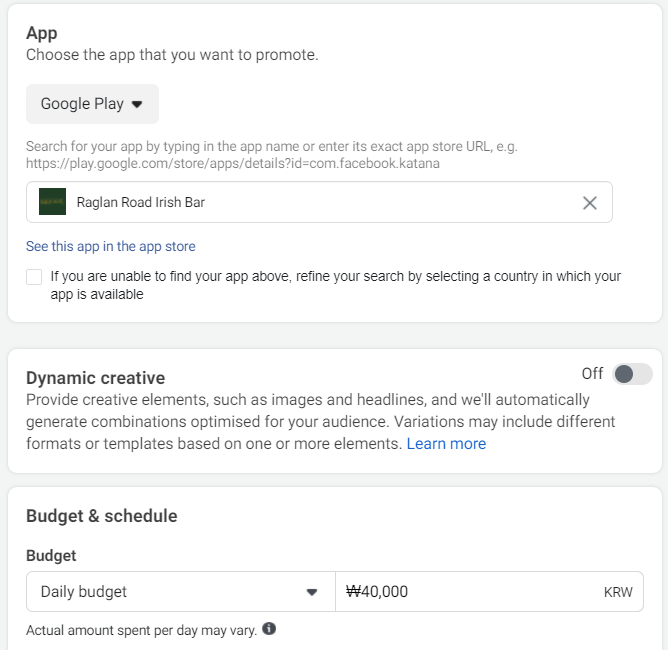Click the Budget & schedule section heading
This screenshot has height=650, width=668.
[101, 516]
